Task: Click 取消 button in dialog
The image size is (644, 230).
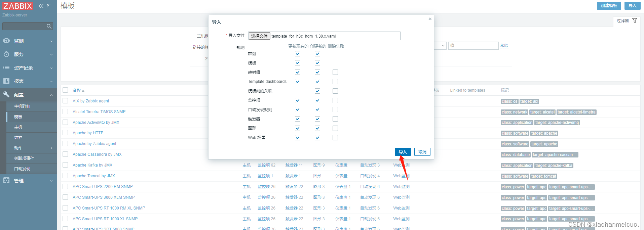Action: pos(422,152)
